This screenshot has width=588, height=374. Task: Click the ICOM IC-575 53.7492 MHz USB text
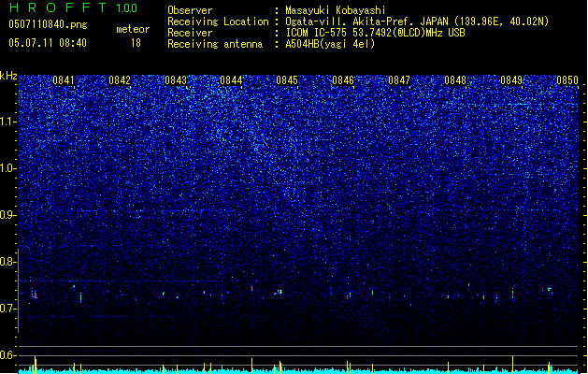tap(376, 33)
